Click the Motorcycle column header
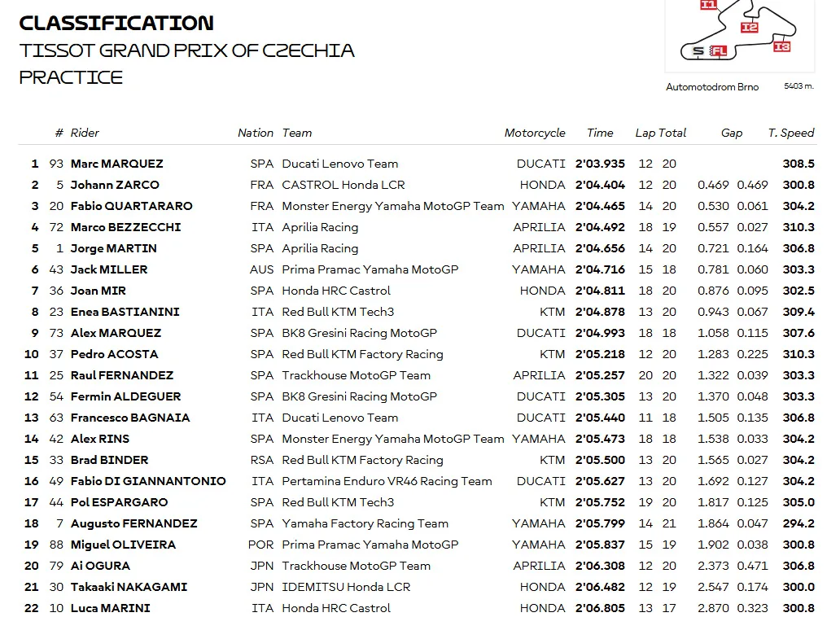The width and height of the screenshot is (840, 617). [535, 133]
